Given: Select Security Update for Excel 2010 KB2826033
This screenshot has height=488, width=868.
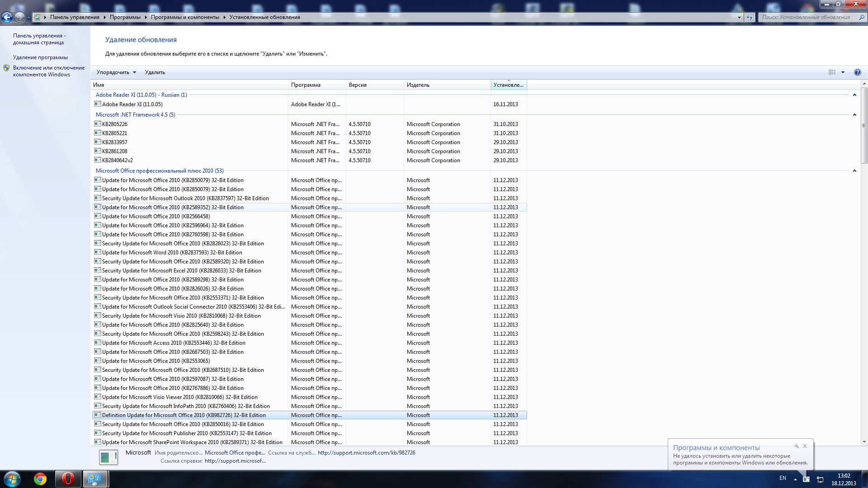Looking at the screenshot, I should coord(310,270).
